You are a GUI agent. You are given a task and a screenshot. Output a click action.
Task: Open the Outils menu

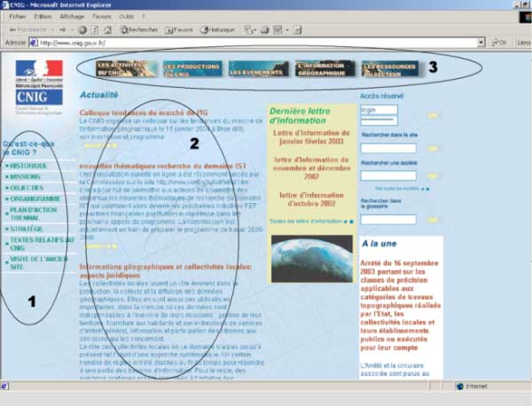tap(126, 16)
